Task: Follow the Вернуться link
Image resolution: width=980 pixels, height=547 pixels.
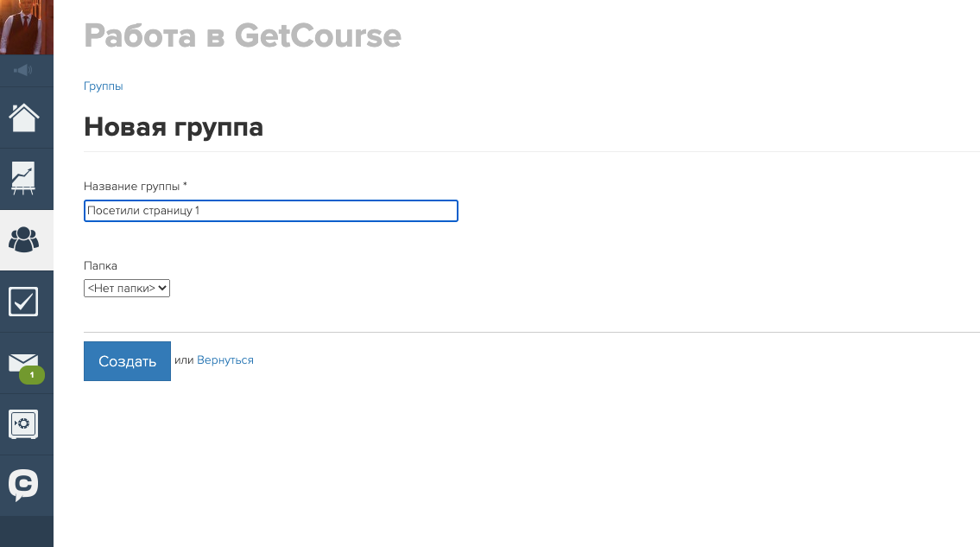Action: click(225, 360)
